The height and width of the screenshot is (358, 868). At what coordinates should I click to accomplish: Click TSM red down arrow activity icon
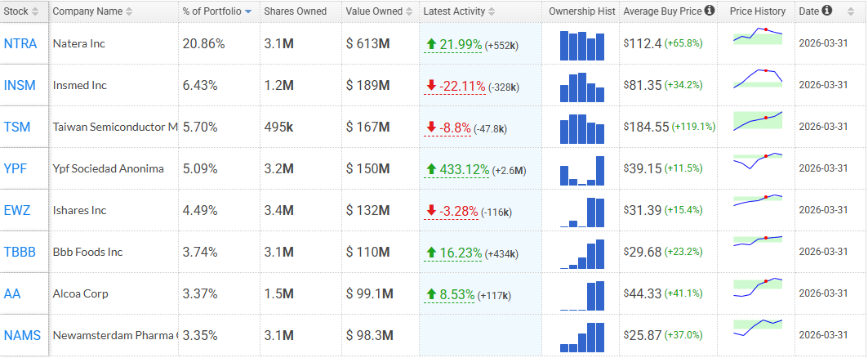(x=430, y=128)
